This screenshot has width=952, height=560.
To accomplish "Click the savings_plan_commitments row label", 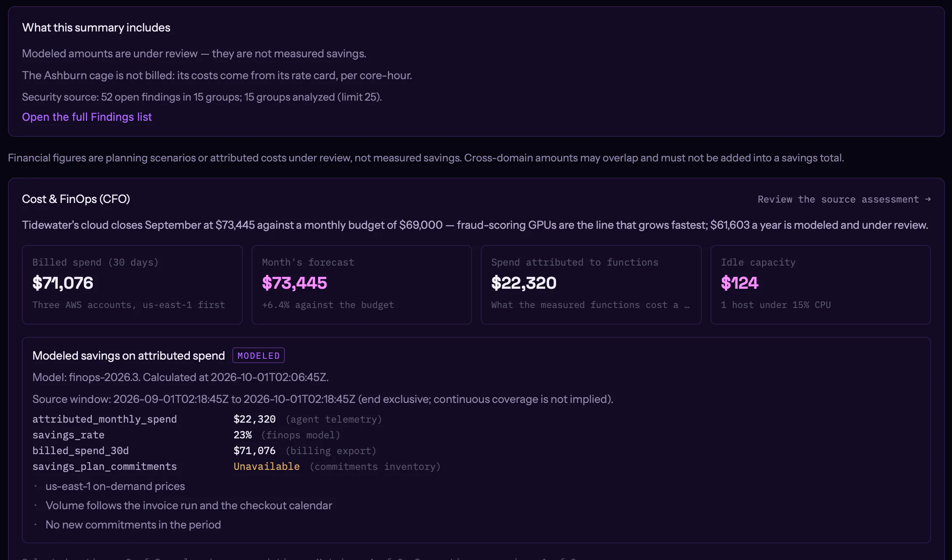I will [x=105, y=466].
